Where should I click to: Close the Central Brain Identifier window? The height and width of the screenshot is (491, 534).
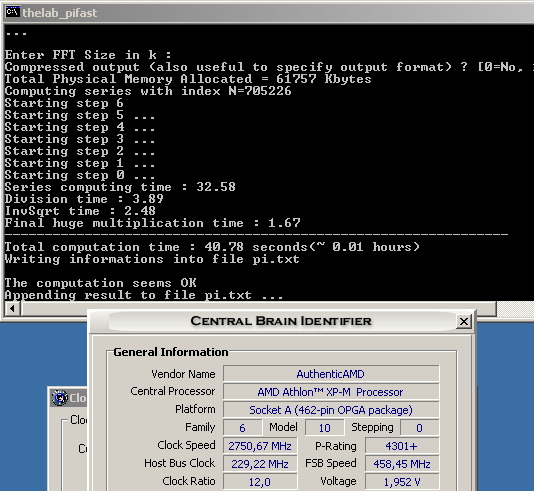[x=464, y=321]
